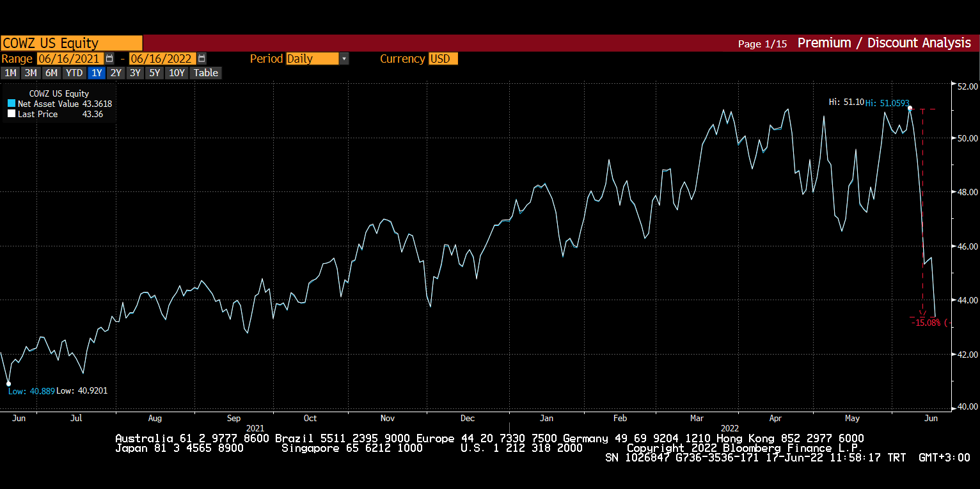Select the 1M range tab
The width and height of the screenshot is (980, 489).
10,73
